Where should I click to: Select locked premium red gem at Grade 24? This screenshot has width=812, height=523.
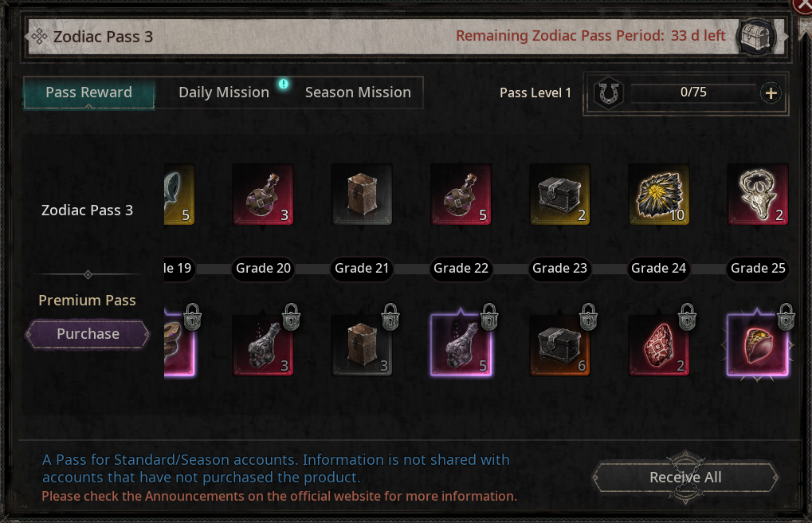659,344
